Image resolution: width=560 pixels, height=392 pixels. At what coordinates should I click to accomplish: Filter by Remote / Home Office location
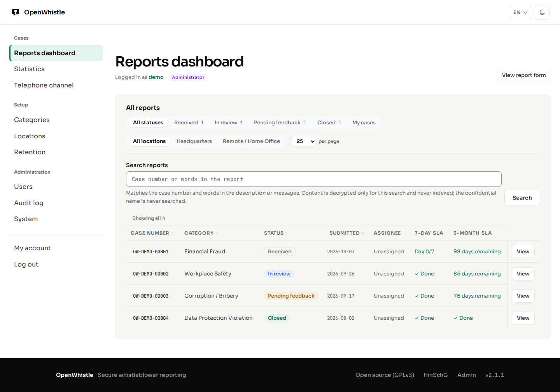[x=251, y=141]
